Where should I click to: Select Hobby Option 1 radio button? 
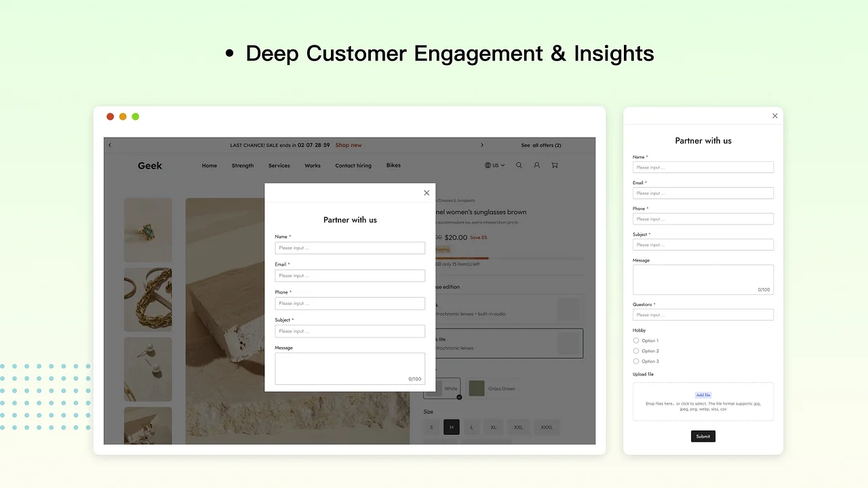tap(636, 341)
